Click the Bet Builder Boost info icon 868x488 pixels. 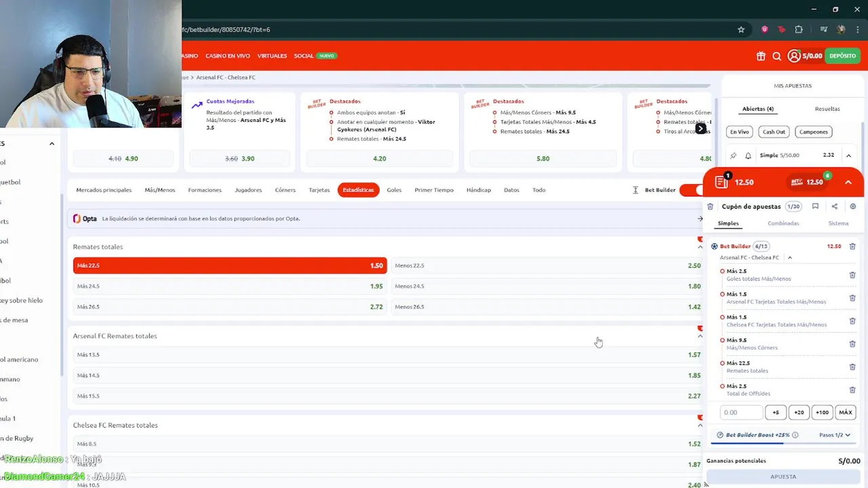(x=795, y=435)
